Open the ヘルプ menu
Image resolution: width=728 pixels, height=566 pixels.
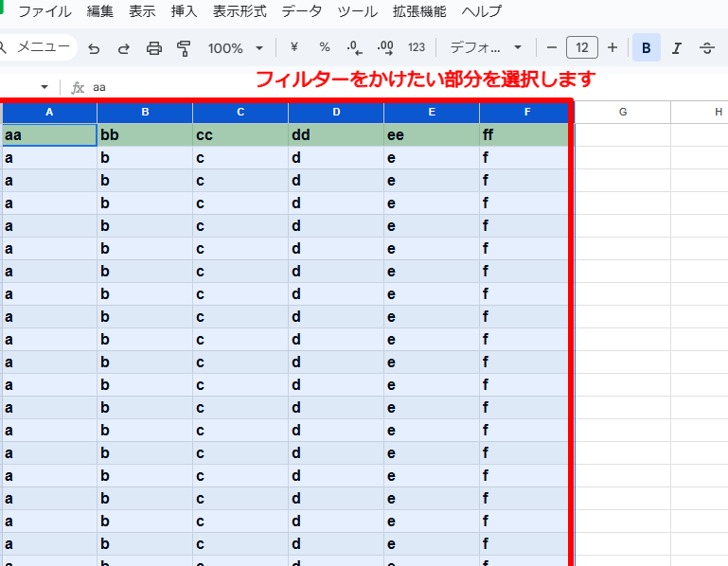[x=482, y=11]
